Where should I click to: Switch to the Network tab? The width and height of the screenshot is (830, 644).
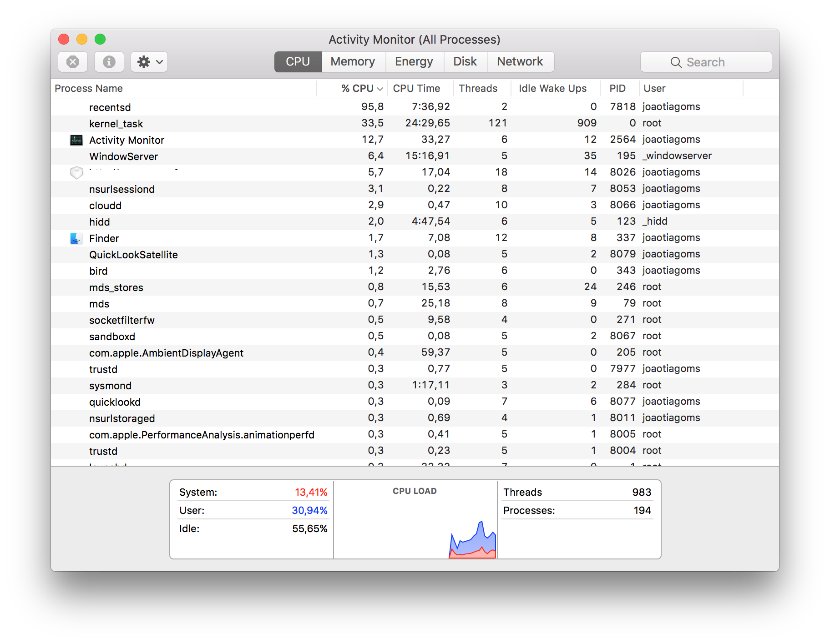coord(520,62)
